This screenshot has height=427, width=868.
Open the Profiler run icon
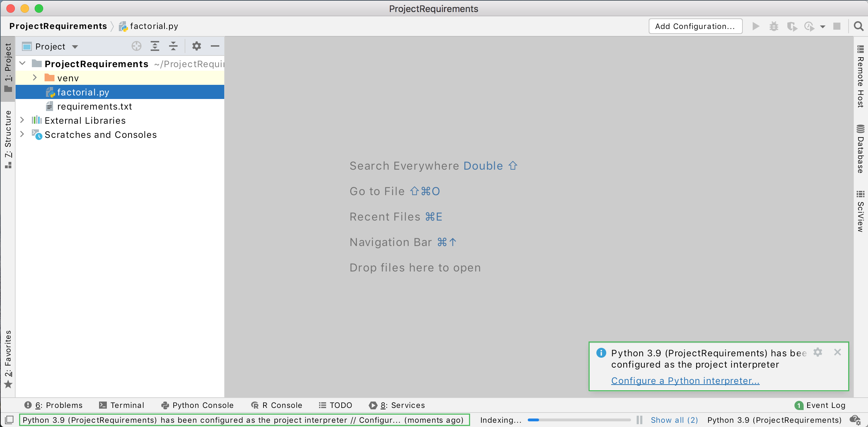click(810, 26)
